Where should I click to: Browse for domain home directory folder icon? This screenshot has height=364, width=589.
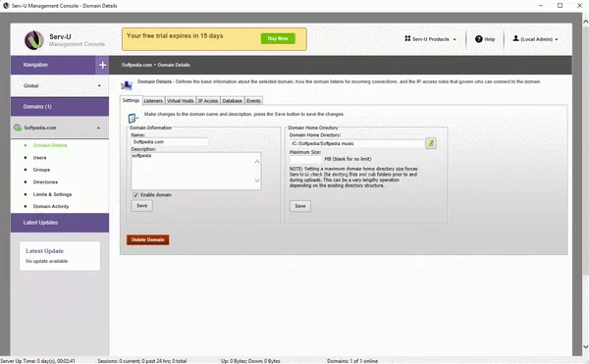[431, 143]
